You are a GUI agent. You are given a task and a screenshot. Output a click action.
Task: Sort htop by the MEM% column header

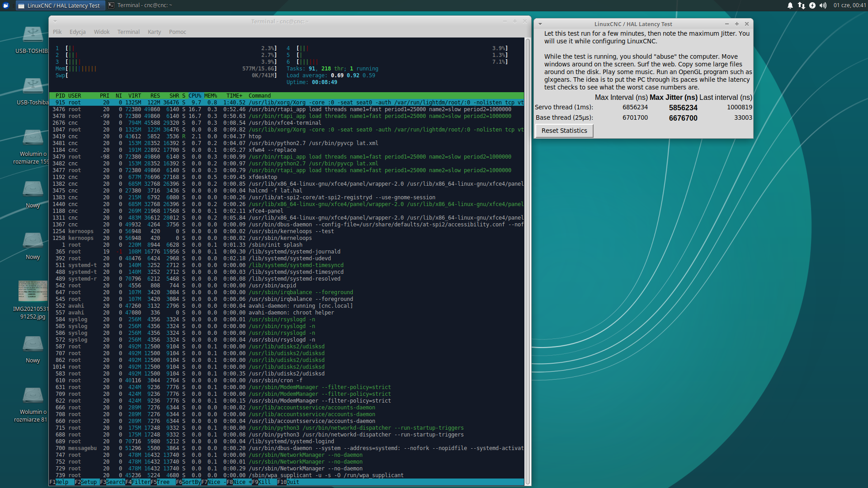(211, 96)
